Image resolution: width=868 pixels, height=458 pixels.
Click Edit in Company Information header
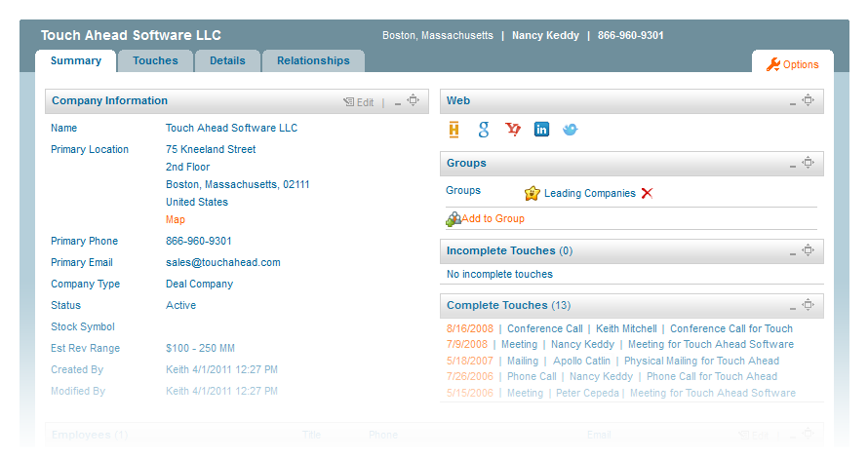pos(359,102)
